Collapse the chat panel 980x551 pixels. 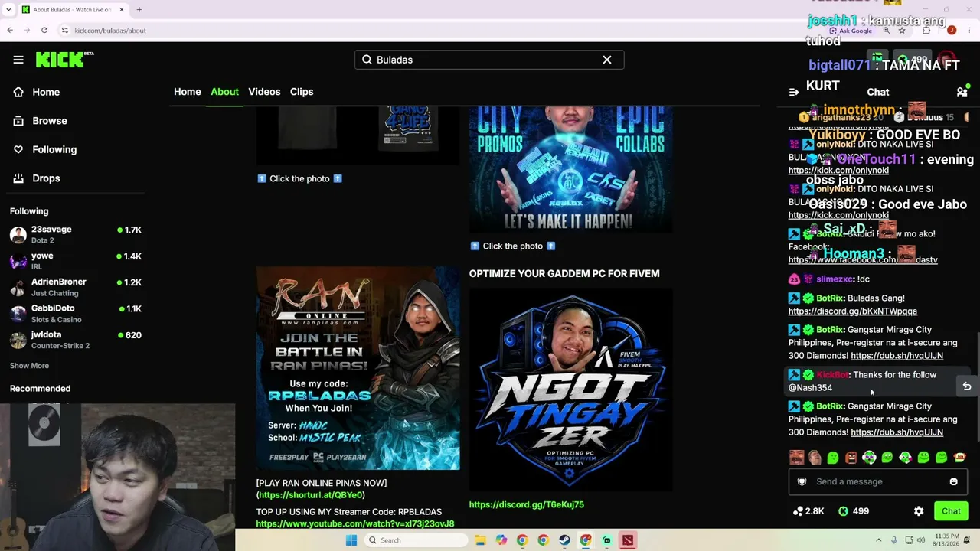pyautogui.click(x=794, y=92)
